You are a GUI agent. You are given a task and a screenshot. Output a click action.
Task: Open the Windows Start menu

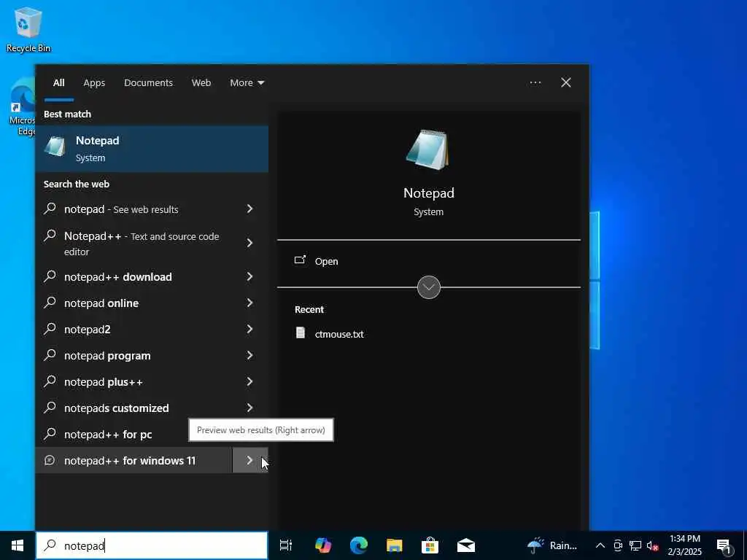coord(18,545)
